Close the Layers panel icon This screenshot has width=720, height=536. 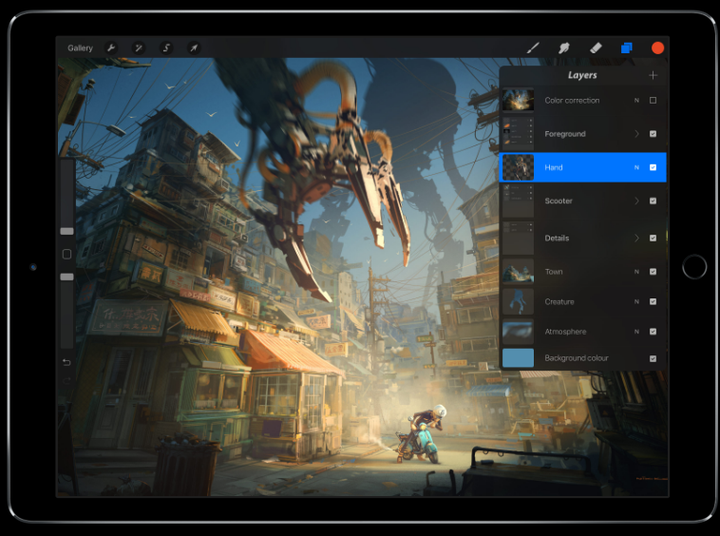click(x=627, y=48)
